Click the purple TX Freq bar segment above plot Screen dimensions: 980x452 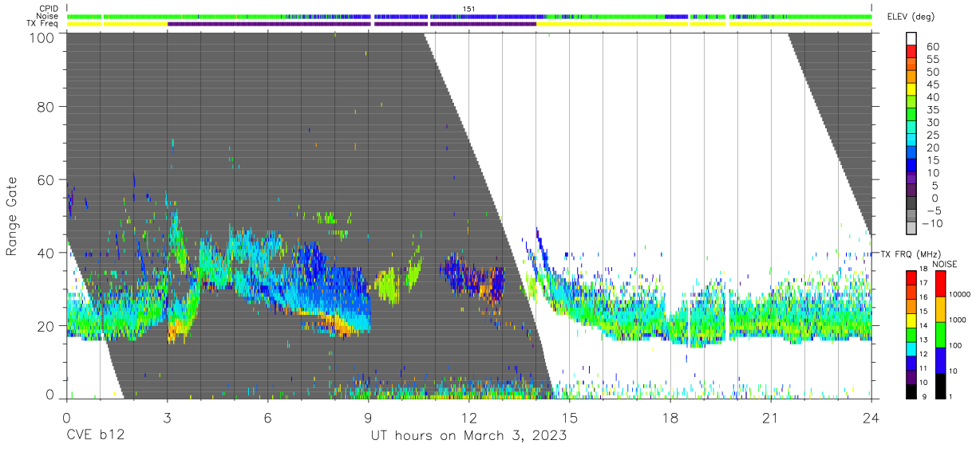coord(351,24)
